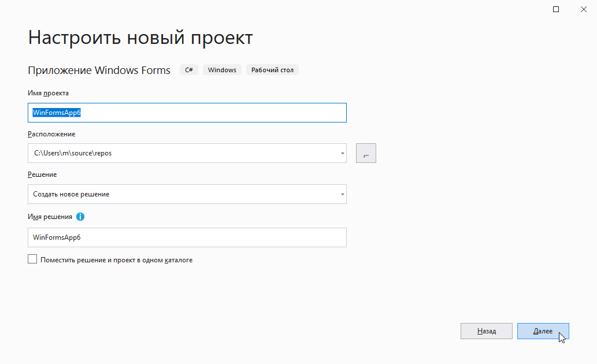Click the info icon beside Имя решения
Image resolution: width=597 pixels, height=364 pixels.
(80, 217)
